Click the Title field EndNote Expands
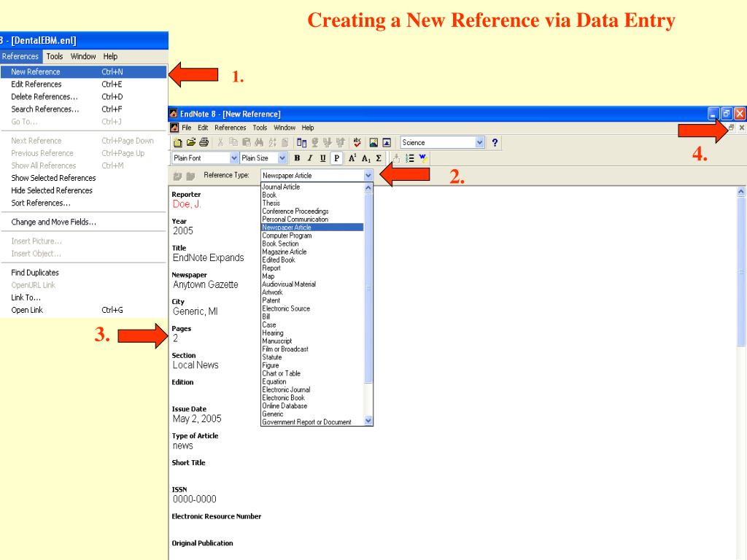Image resolution: width=747 pixels, height=560 pixels. click(x=208, y=257)
